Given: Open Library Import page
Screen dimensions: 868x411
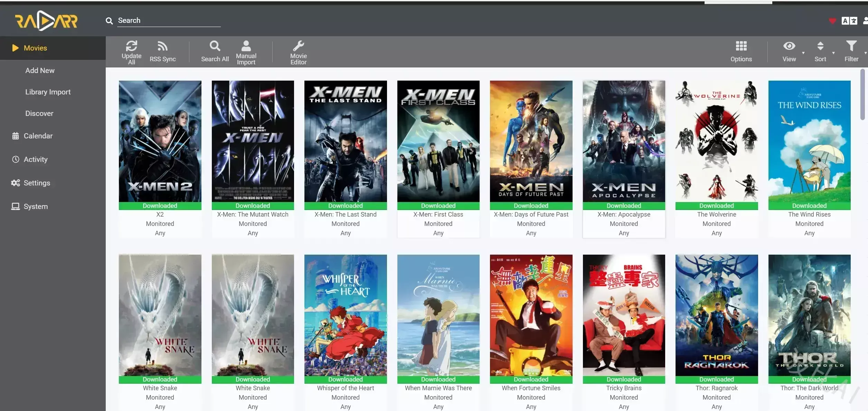Looking at the screenshot, I should point(48,92).
